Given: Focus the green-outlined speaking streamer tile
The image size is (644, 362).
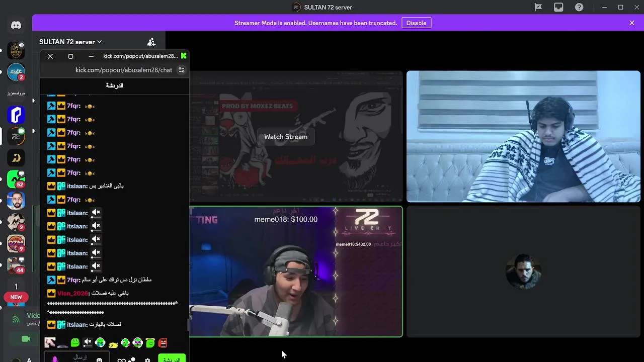Looking at the screenshot, I should [296, 271].
